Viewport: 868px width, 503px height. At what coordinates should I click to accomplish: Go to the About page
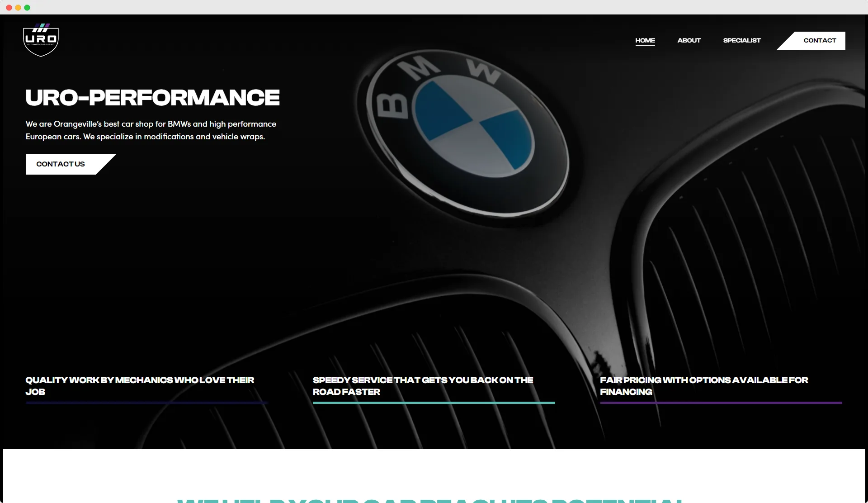(x=689, y=40)
